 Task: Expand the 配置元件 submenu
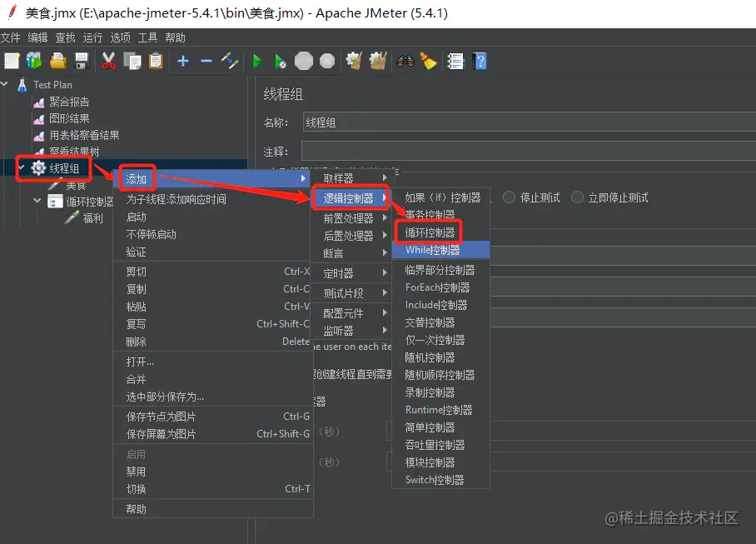point(353,313)
